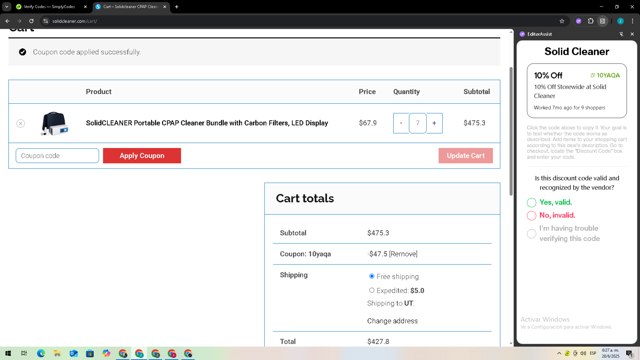Reload the cart page

[x=31, y=21]
